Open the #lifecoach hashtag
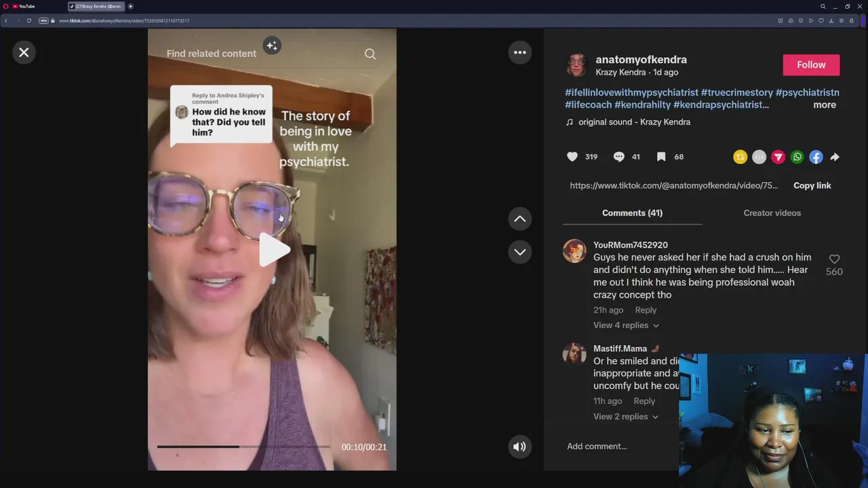Image resolution: width=868 pixels, height=488 pixels. pos(588,105)
